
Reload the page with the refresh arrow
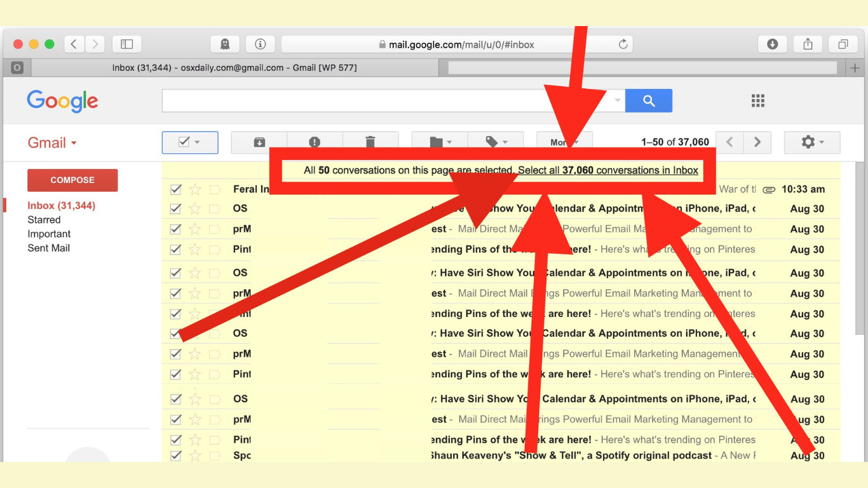tap(623, 44)
